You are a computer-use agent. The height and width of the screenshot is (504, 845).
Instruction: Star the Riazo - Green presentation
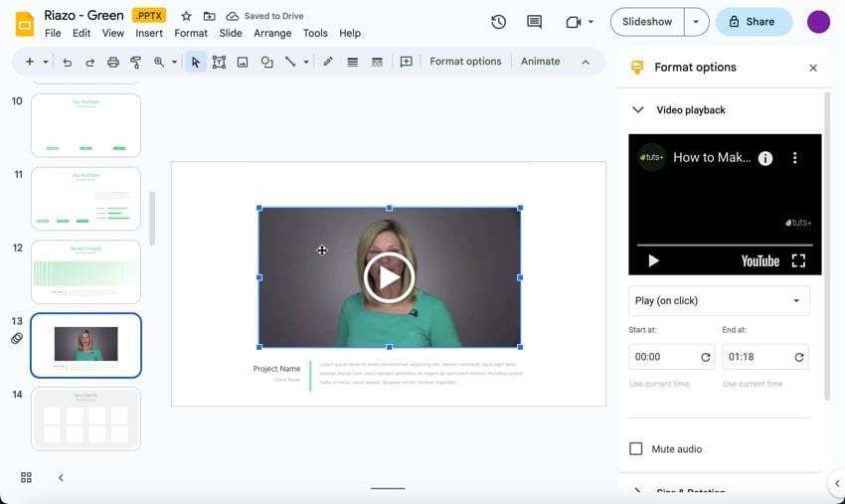(186, 16)
